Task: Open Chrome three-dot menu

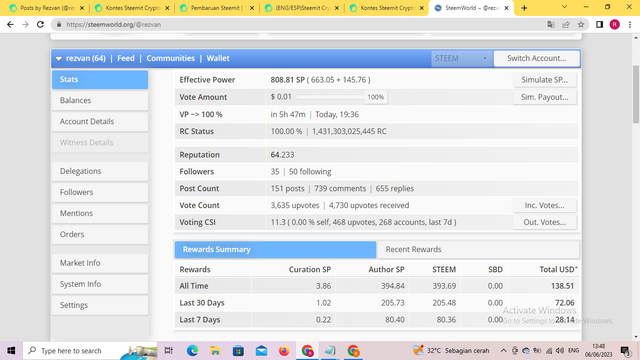Action: [x=630, y=24]
